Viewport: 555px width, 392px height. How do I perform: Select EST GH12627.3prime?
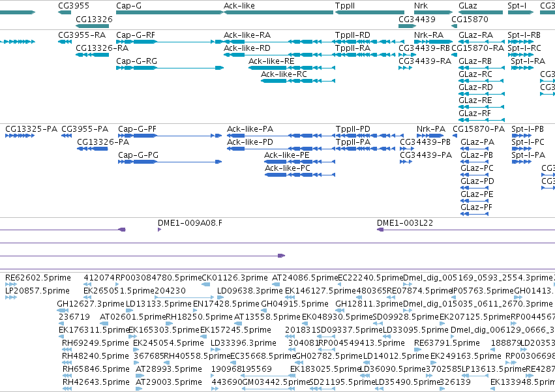91,304
